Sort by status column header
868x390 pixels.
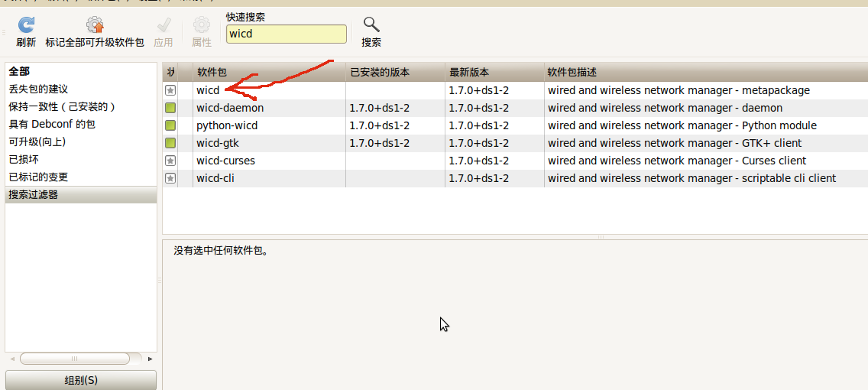point(170,72)
